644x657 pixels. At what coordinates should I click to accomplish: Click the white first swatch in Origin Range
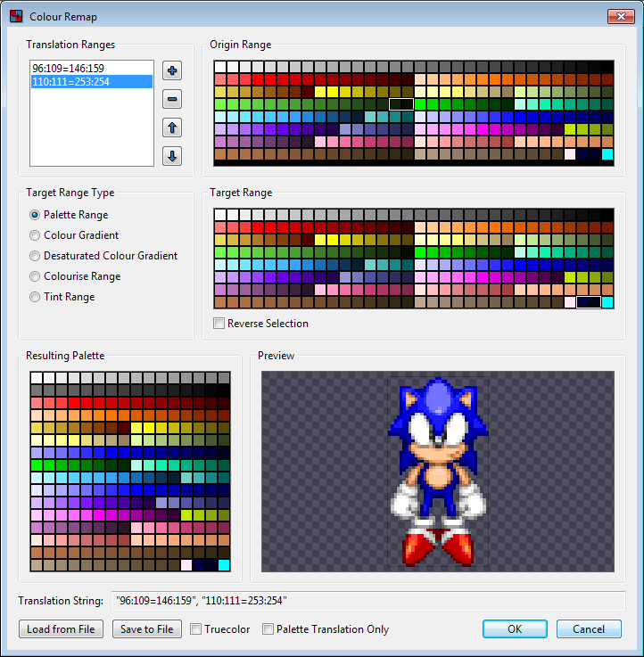point(220,67)
